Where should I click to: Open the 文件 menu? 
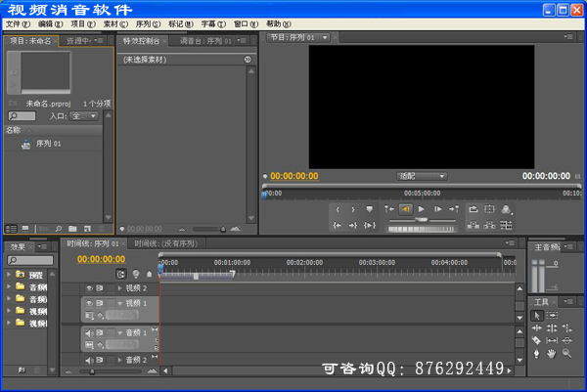coord(18,24)
